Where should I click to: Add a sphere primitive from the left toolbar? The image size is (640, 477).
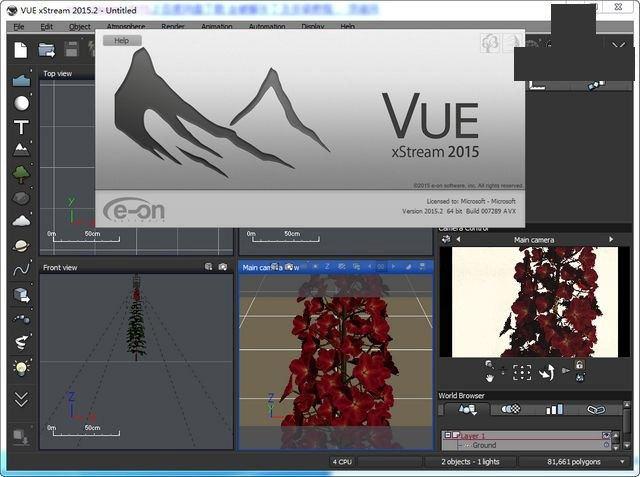21,103
